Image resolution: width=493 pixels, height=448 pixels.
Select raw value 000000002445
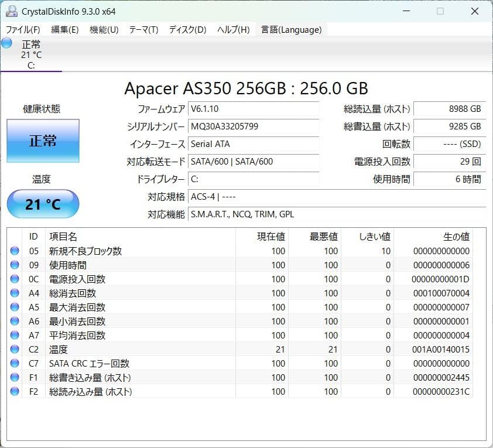pyautogui.click(x=441, y=377)
